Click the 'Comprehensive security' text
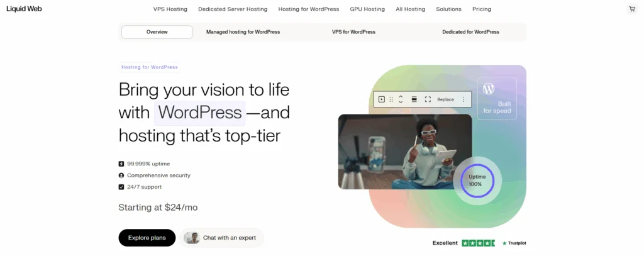Viewport: 644px width, 256px height. (158, 175)
